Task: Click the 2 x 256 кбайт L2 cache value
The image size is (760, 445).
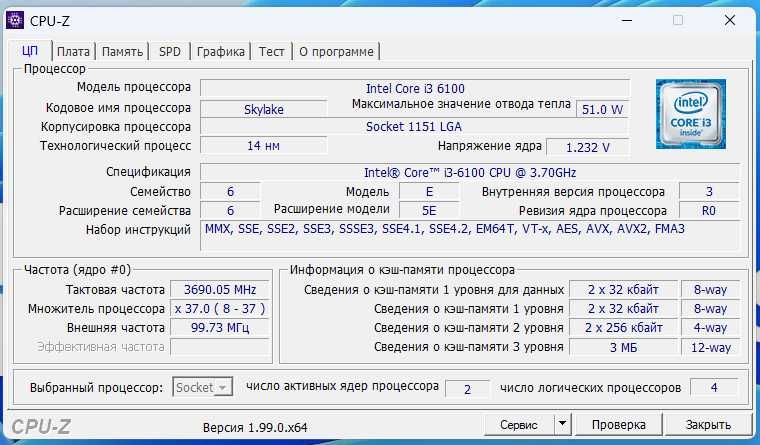Action: pos(623,328)
